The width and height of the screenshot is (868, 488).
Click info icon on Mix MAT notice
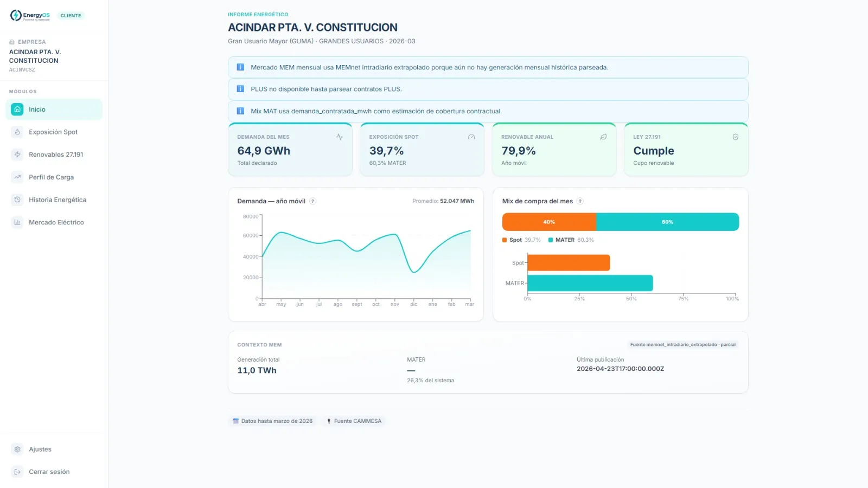coord(240,111)
